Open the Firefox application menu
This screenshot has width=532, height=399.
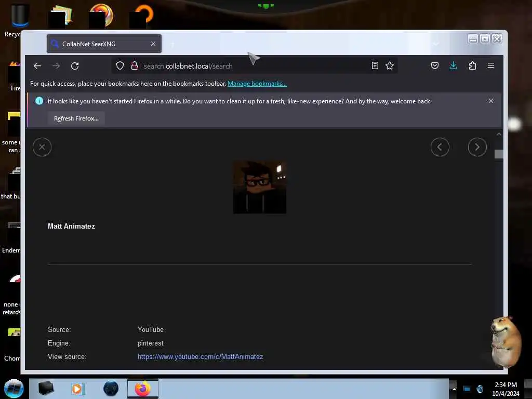pos(491,65)
